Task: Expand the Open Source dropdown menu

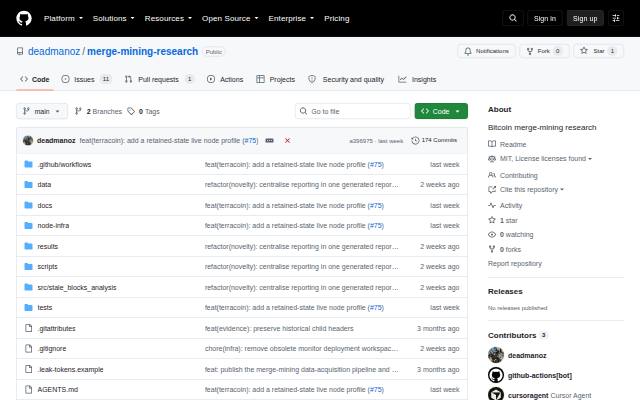Action: (230, 18)
